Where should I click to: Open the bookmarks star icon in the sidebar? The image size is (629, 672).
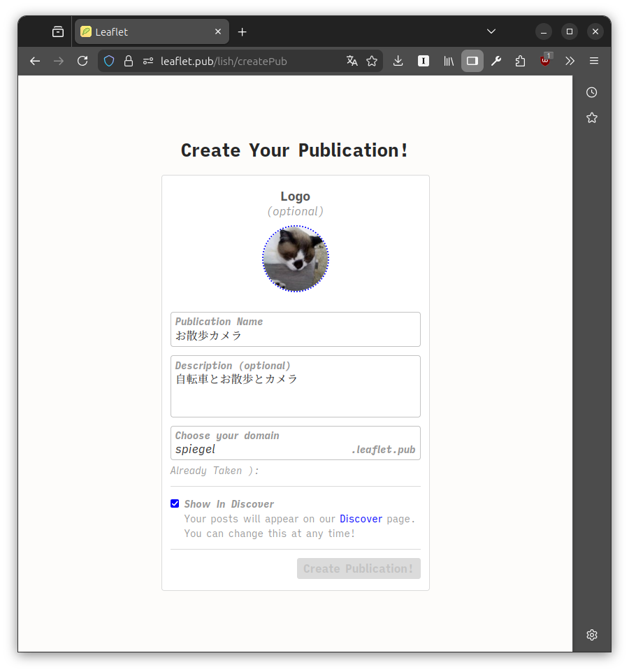(x=591, y=117)
